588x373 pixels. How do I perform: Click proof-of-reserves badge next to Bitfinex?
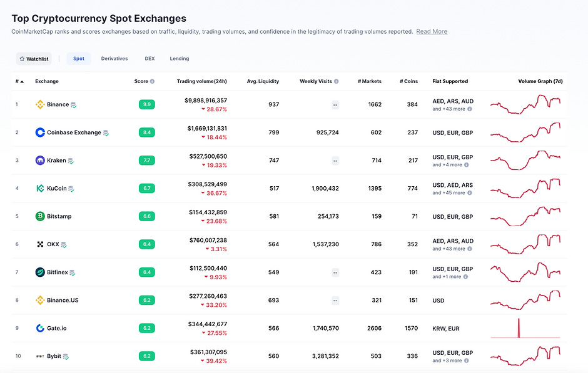73,273
